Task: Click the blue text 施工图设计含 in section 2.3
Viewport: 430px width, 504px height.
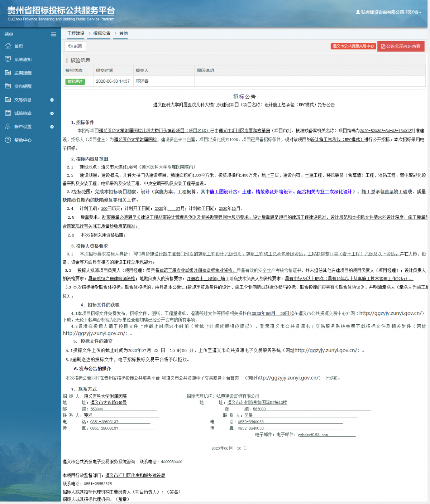Action: (x=224, y=192)
